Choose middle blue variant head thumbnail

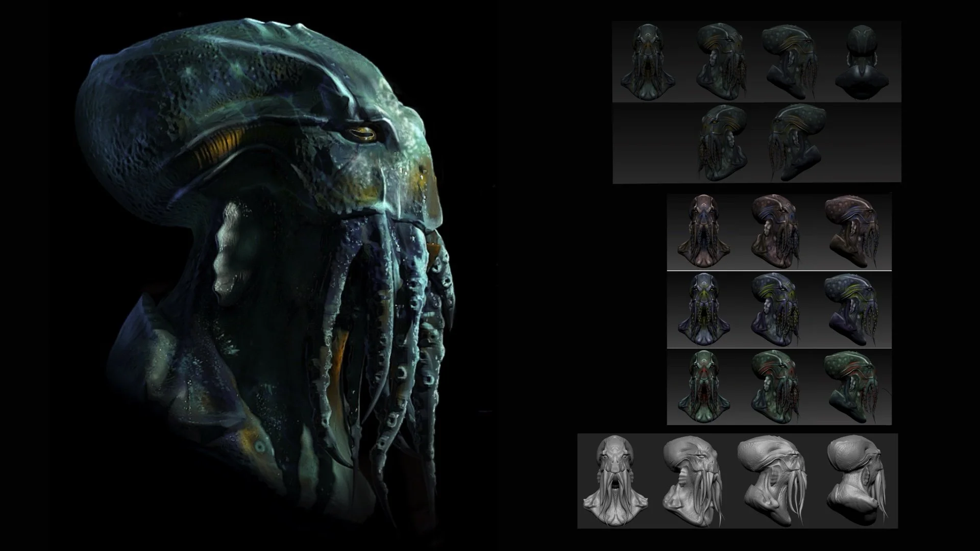(776, 309)
